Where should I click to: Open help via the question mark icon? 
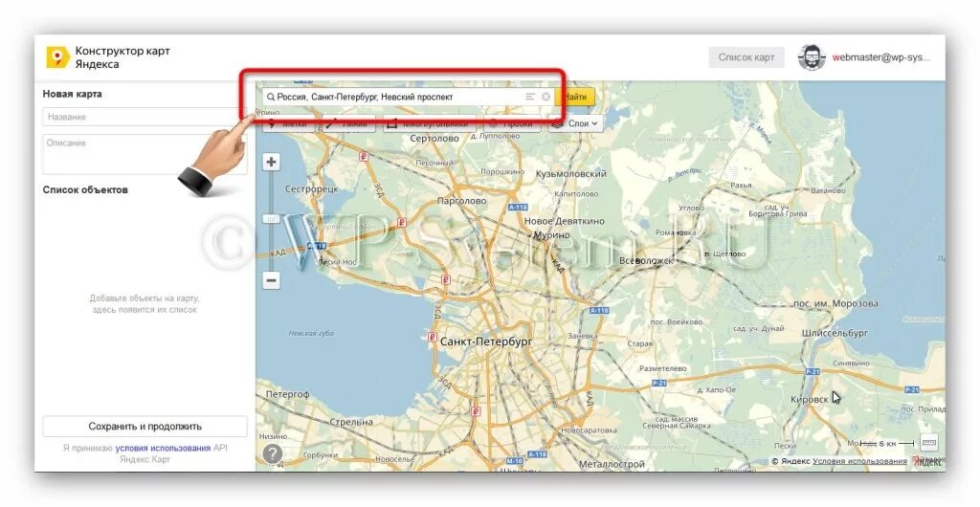coord(273,453)
